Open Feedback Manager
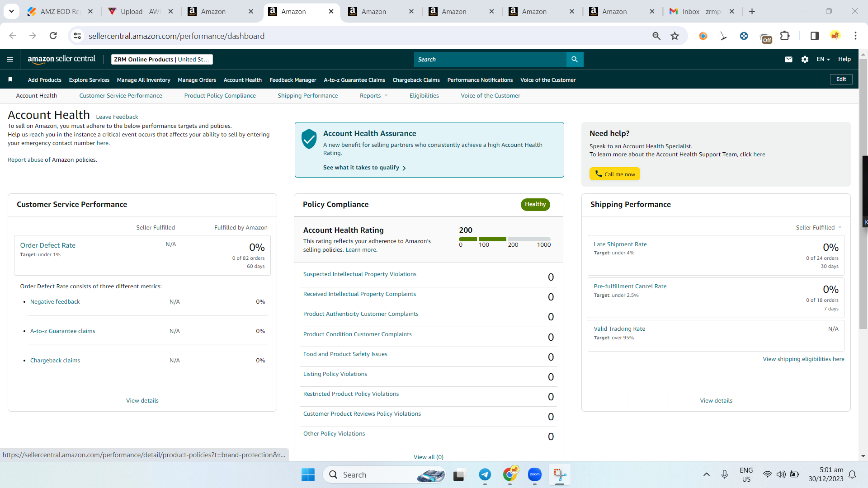 (x=292, y=80)
